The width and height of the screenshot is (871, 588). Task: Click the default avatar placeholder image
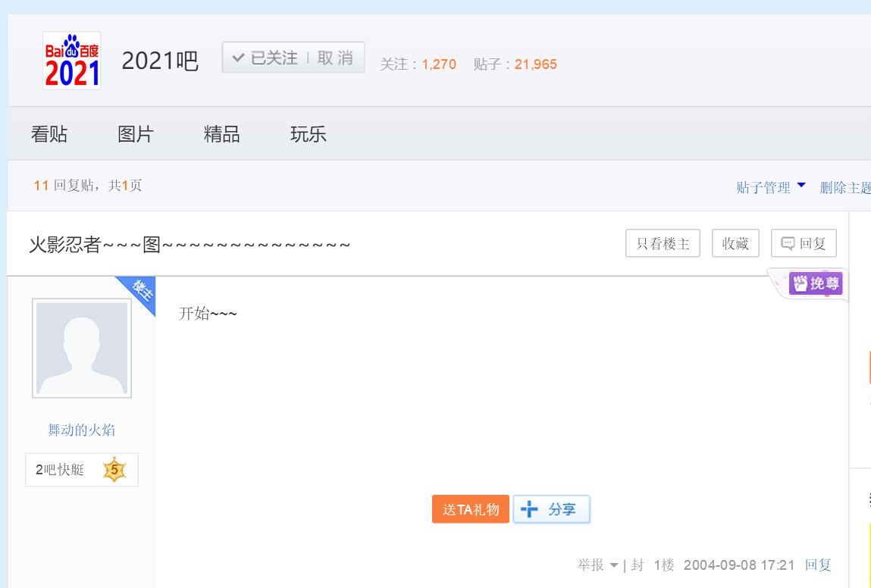point(81,348)
